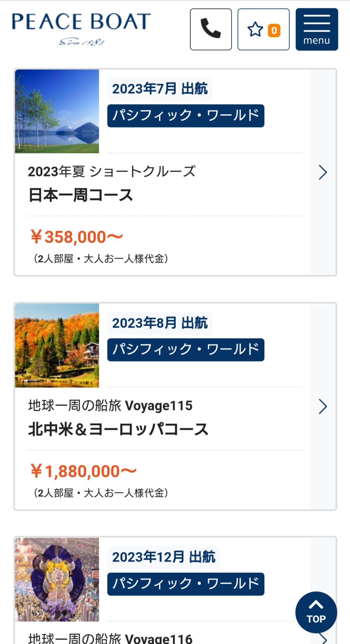Open the carnival costume thumbnail
The height and width of the screenshot is (644, 350).
coord(57,579)
